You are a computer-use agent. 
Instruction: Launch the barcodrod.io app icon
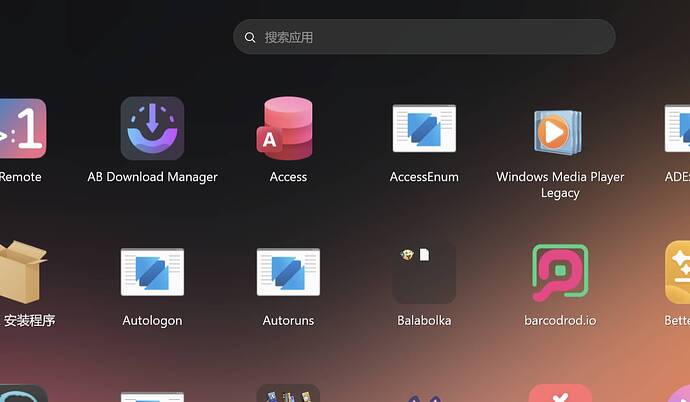tap(560, 272)
